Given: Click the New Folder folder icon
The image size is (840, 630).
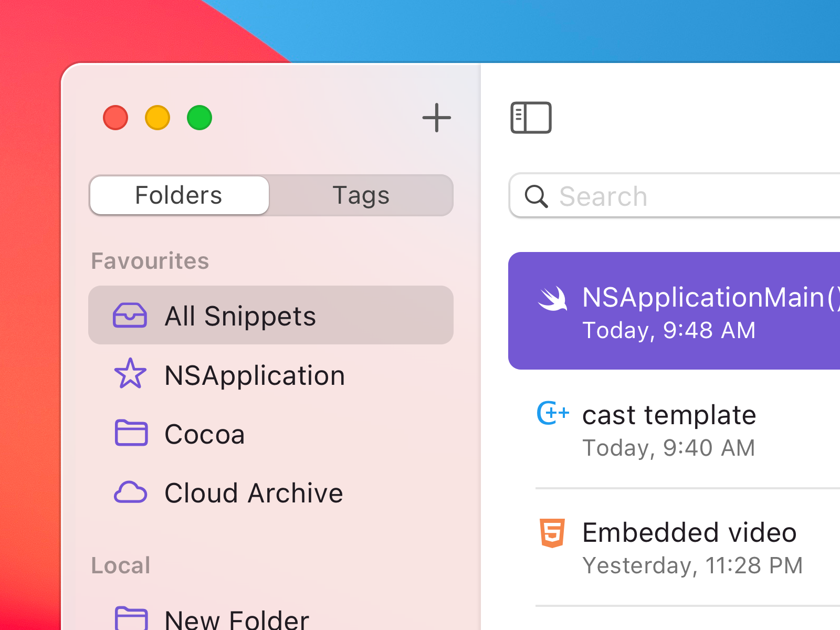Looking at the screenshot, I should click(x=131, y=618).
